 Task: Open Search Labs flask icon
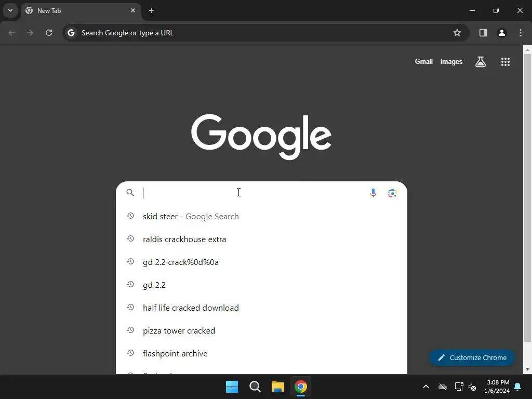click(481, 62)
